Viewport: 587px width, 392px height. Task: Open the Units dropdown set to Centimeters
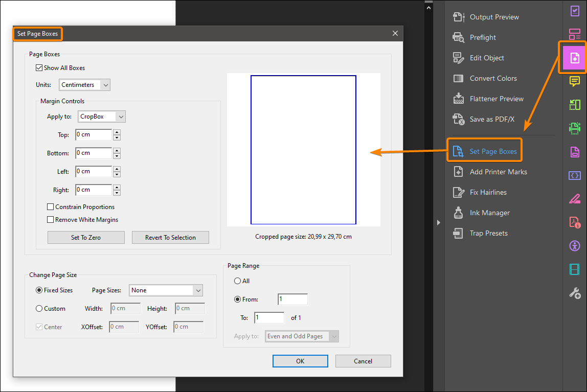pyautogui.click(x=84, y=84)
